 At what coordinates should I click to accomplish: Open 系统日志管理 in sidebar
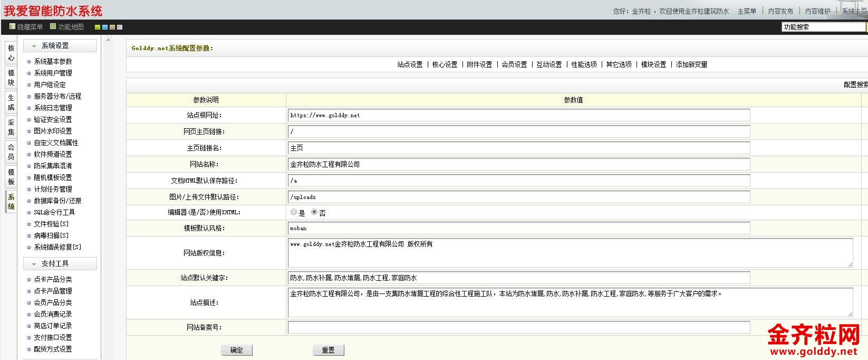tap(53, 108)
